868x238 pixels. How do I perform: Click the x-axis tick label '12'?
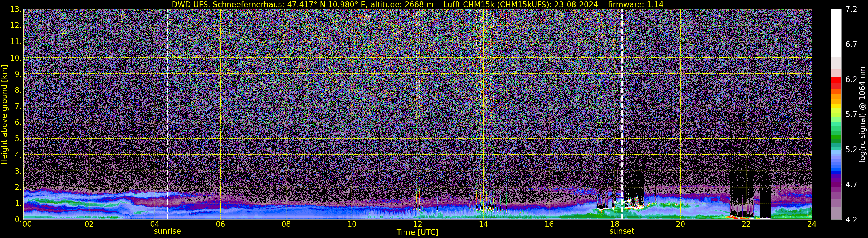click(417, 224)
